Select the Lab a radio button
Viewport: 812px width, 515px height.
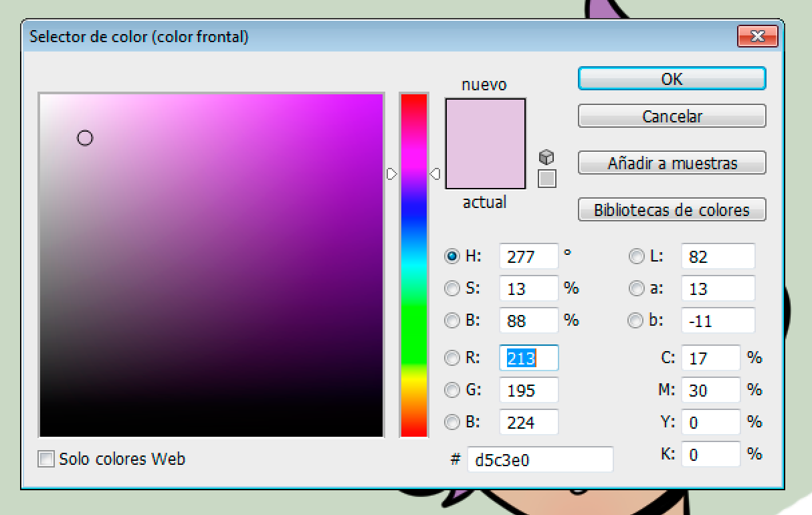click(x=635, y=288)
